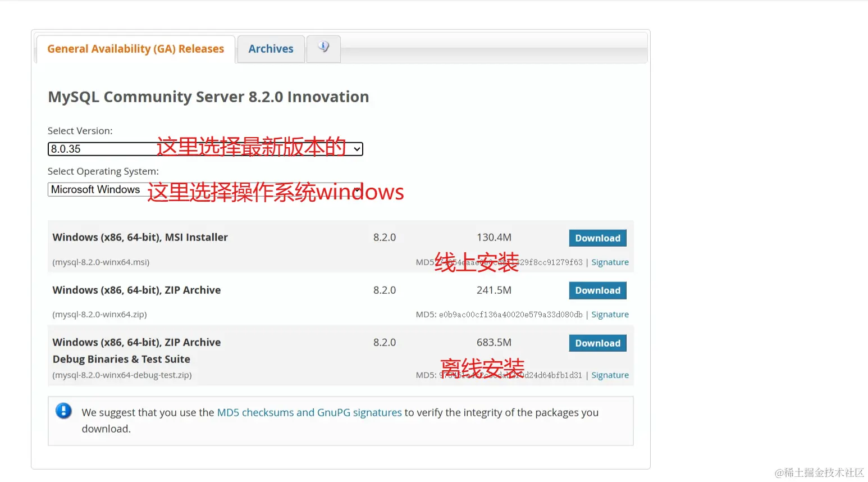
Task: Click the file name (mysql-8.2.0-winx64-debug-test.zip)
Action: coord(122,375)
